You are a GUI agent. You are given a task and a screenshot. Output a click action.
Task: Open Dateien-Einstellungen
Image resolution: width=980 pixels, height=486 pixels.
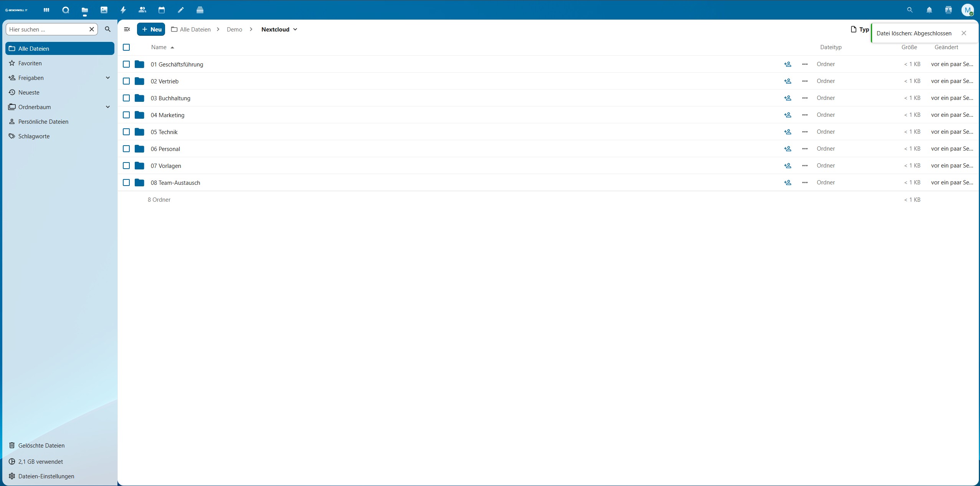coord(60,476)
